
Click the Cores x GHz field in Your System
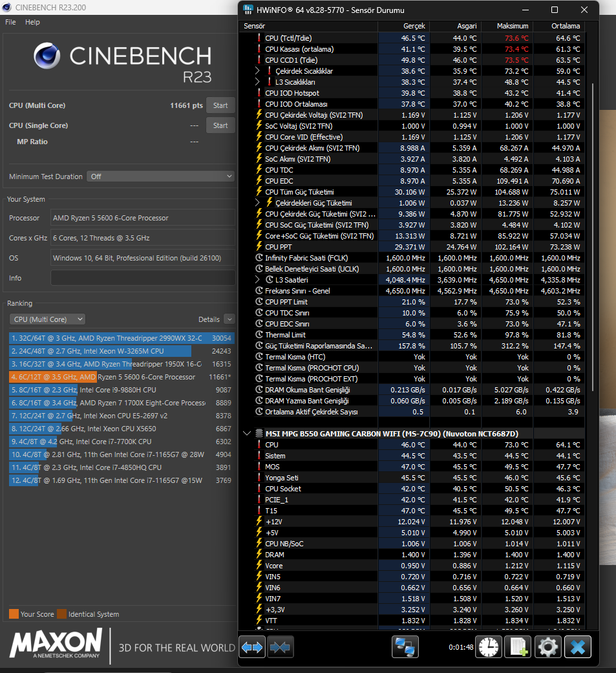click(x=142, y=238)
